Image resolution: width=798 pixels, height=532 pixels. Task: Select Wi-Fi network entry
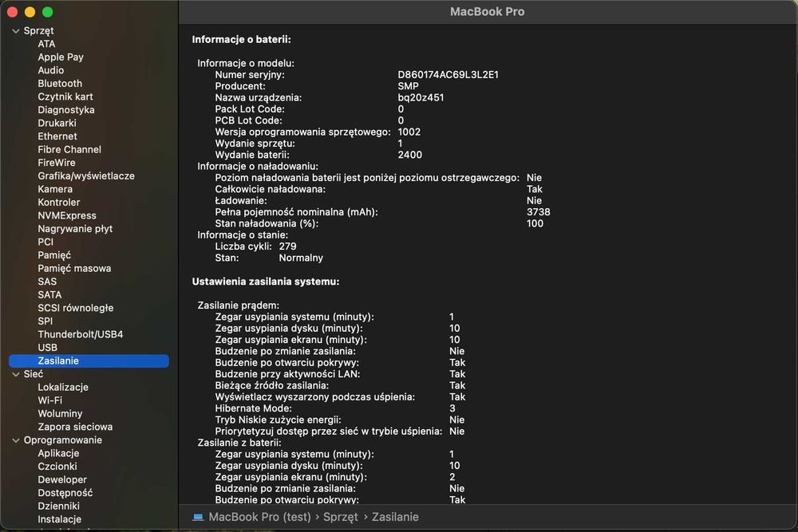(49, 400)
